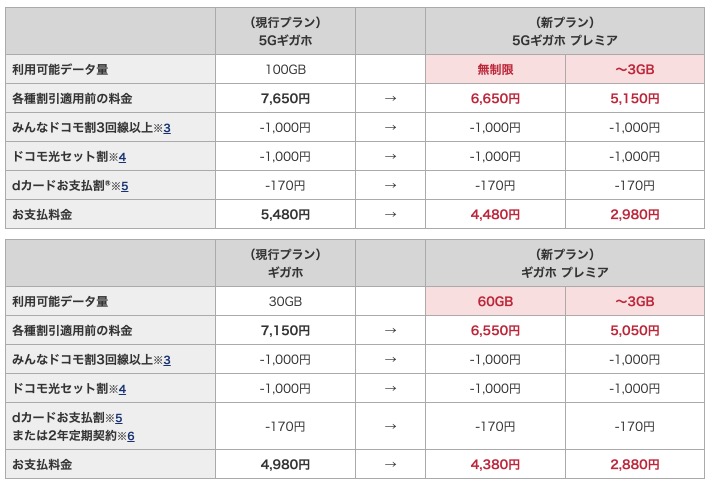Select the 7,650円 price cell
This screenshot has width=713, height=486.
coord(285,98)
